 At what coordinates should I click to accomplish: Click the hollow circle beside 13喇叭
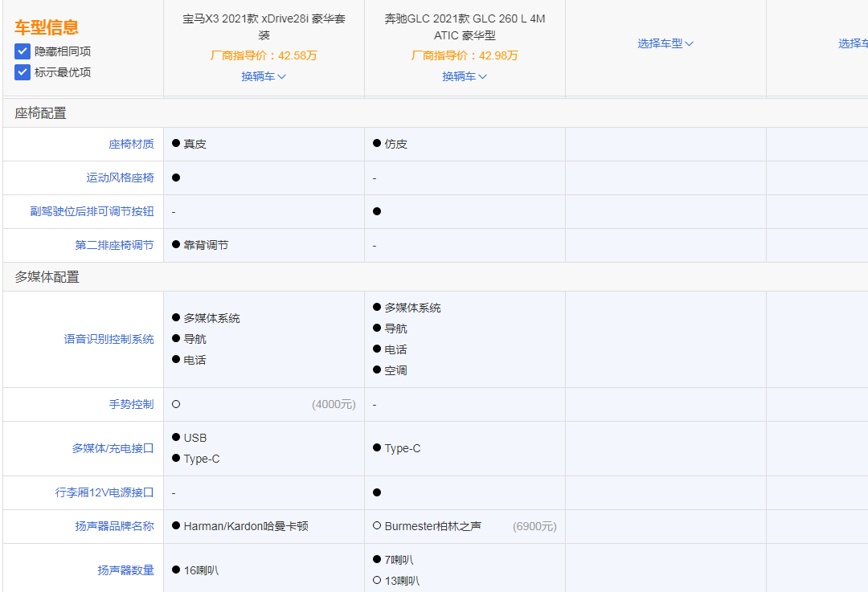click(377, 581)
